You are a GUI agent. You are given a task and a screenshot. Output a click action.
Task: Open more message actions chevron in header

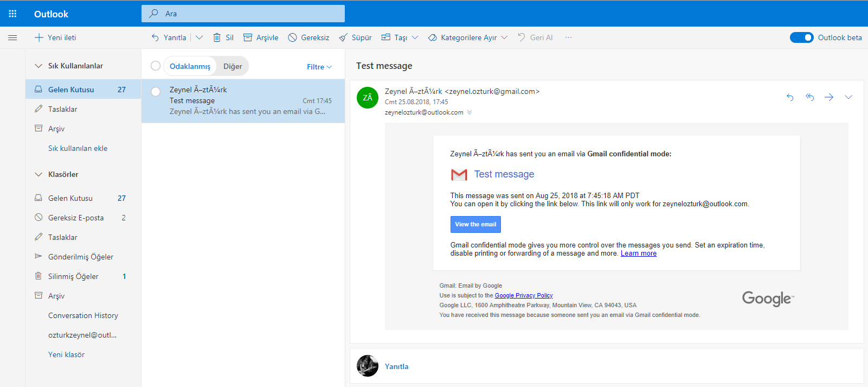pyautogui.click(x=848, y=97)
